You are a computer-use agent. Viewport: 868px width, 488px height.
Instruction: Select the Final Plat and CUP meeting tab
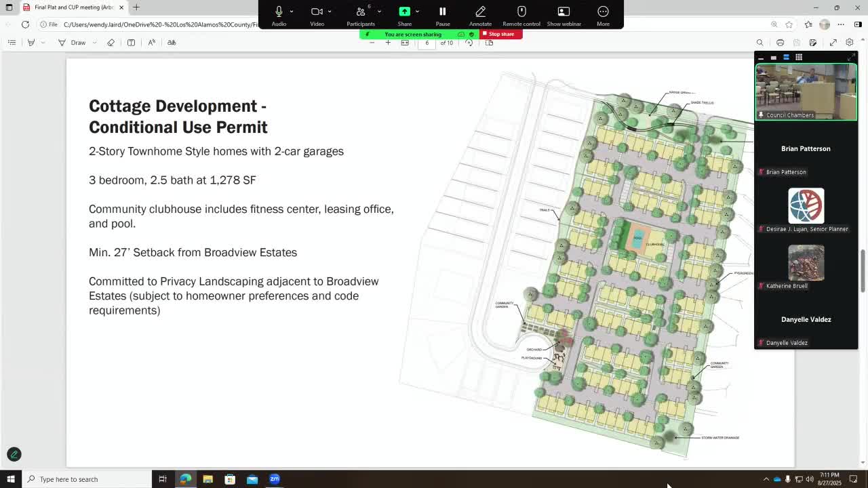[73, 7]
